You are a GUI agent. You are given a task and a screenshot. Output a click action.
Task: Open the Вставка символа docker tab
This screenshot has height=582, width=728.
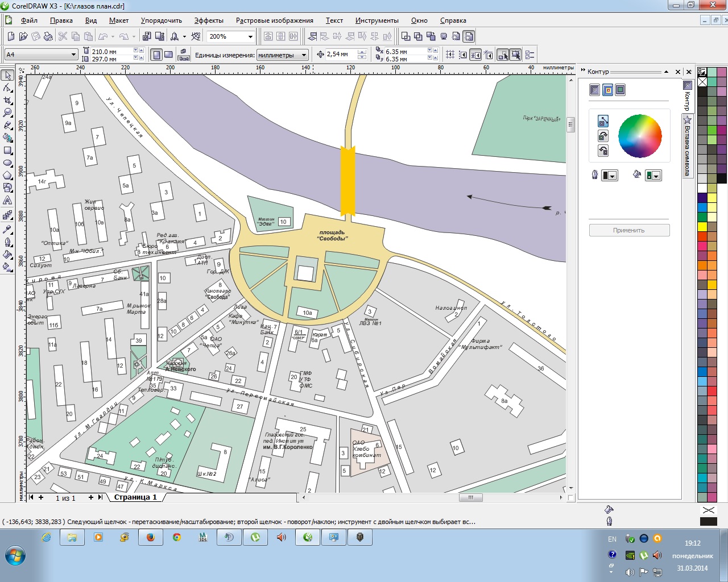(687, 146)
